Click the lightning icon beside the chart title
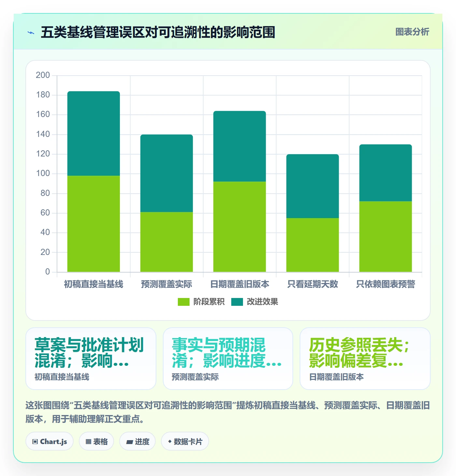 tap(31, 33)
